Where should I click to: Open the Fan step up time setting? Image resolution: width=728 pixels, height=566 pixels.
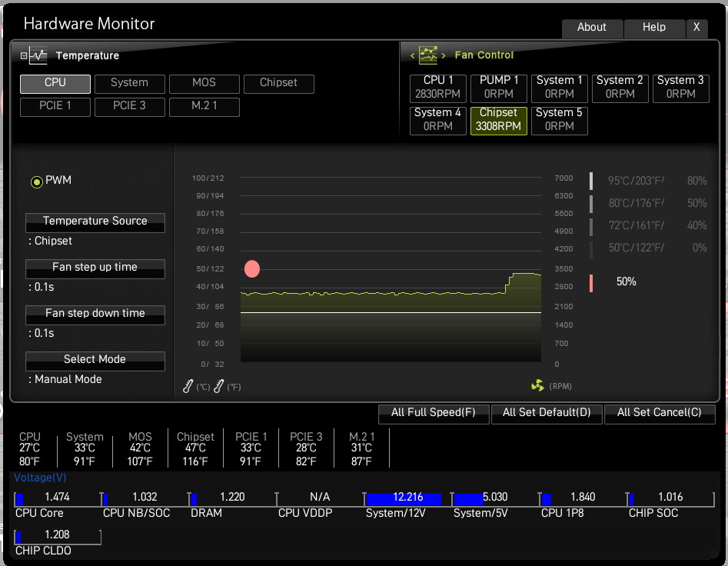coord(95,268)
